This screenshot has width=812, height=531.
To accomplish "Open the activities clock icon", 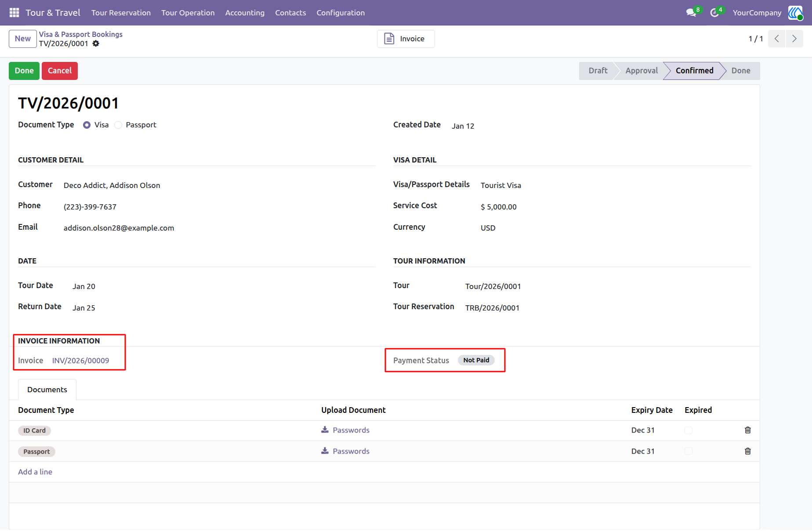I will 715,13.
